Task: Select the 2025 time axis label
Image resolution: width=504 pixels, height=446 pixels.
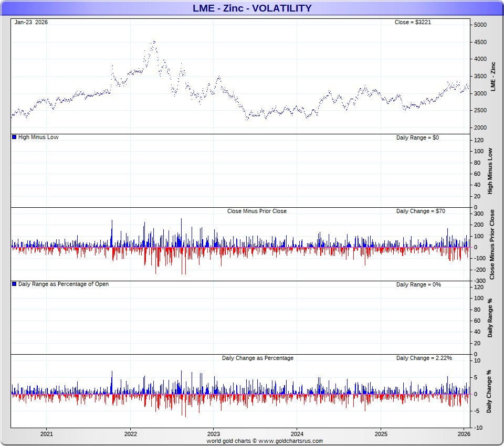Action: (x=381, y=434)
